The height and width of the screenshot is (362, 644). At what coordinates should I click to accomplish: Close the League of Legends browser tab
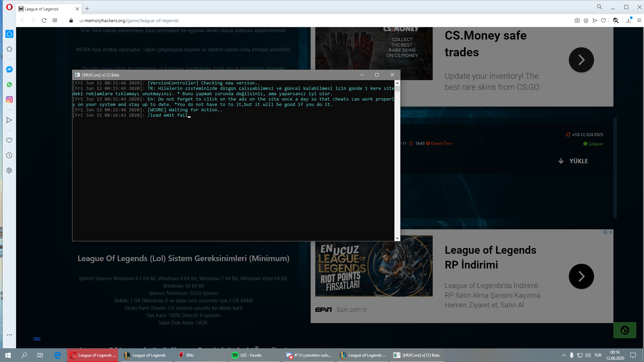77,9
